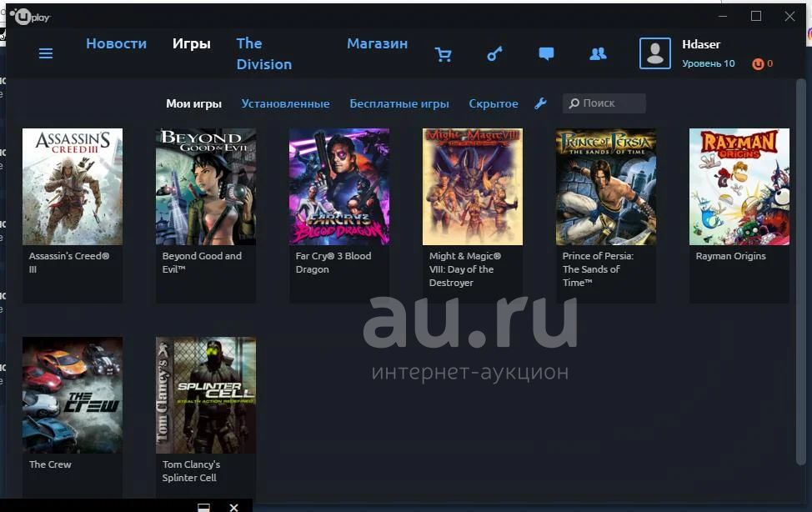
Task: Click the vertical scrollbar of the games list
Action: (800, 272)
